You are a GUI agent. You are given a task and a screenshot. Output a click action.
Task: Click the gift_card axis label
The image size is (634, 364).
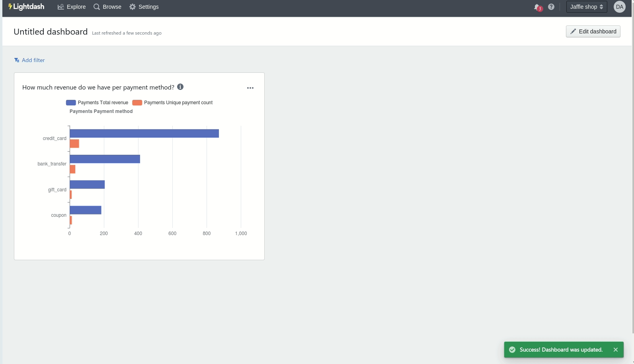(x=57, y=190)
